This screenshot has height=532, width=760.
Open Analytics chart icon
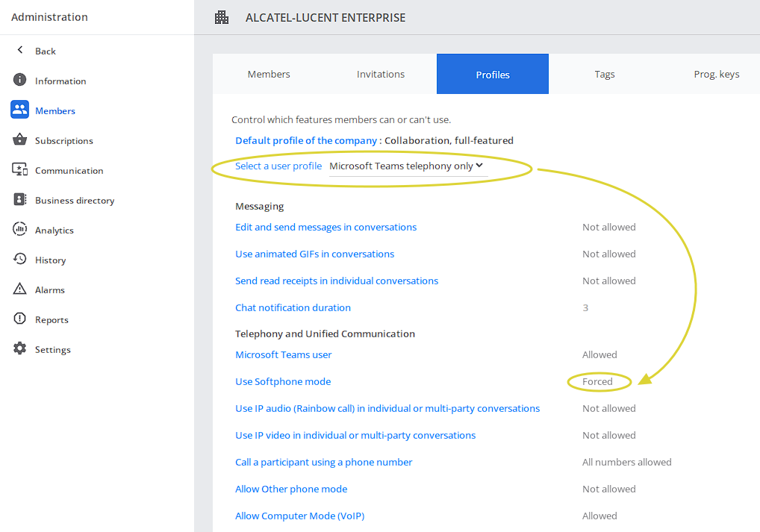pos(20,230)
